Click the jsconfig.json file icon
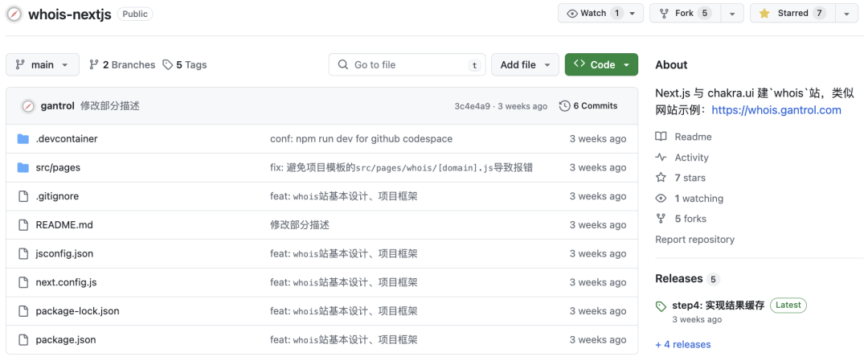 tap(23, 253)
